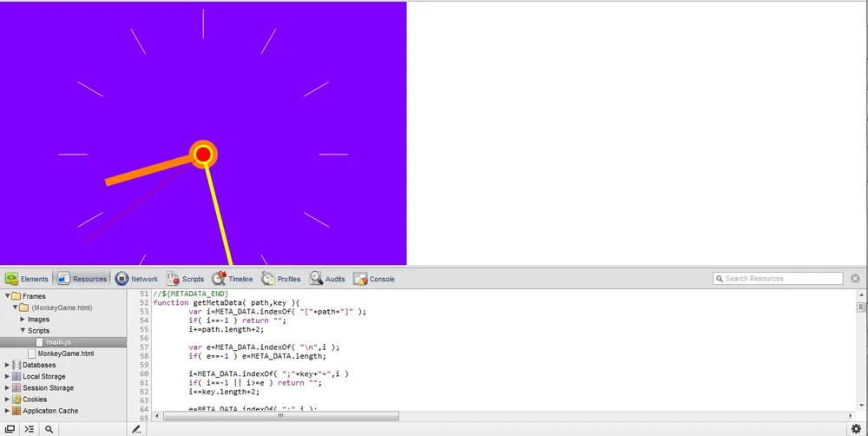
Task: Select the Images tree label
Action: [x=39, y=319]
